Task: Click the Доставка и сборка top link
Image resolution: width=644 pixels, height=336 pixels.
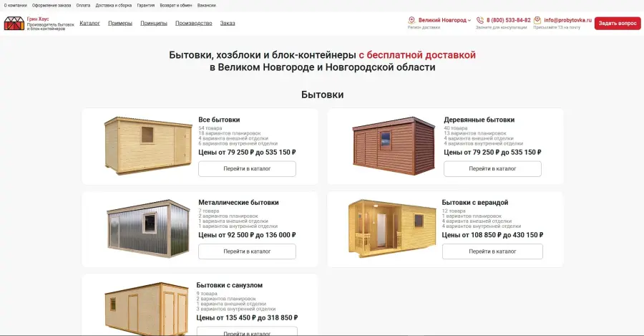Action: (x=113, y=5)
